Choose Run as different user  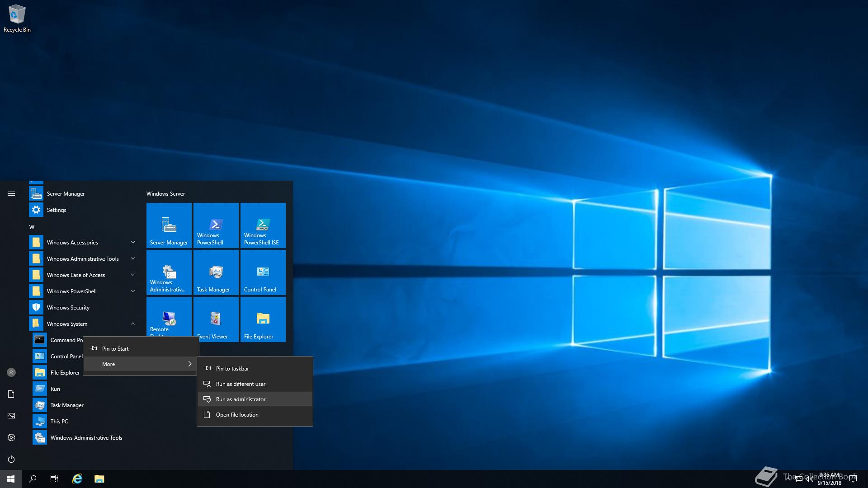tap(255, 384)
